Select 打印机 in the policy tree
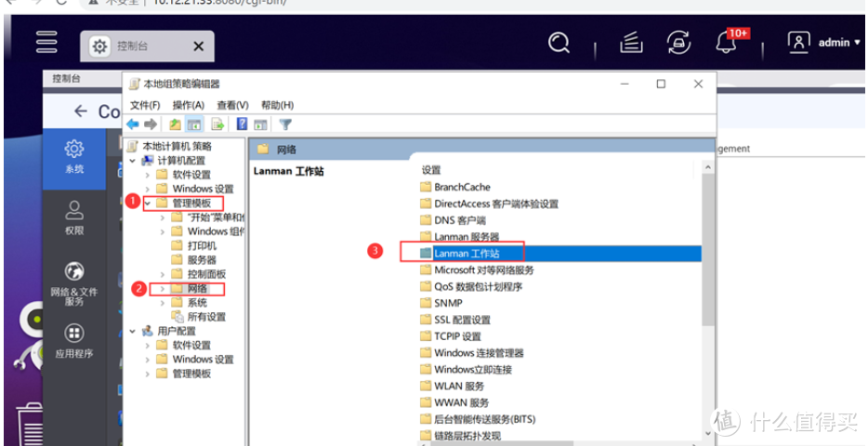The height and width of the screenshot is (446, 868). pos(195,245)
